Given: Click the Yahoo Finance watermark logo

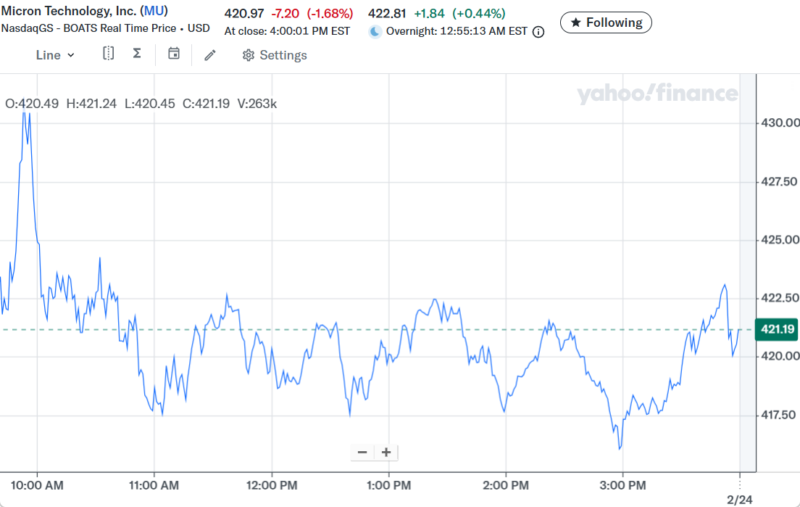Looking at the screenshot, I should point(657,94).
